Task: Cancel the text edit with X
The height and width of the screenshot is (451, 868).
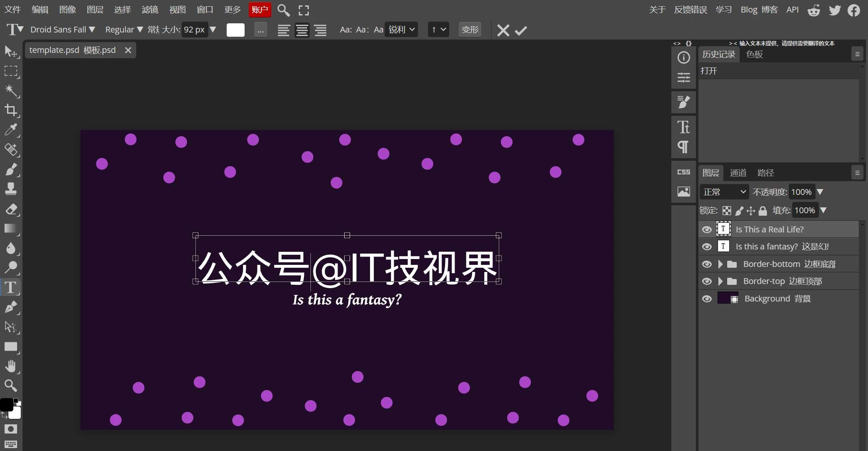Action: coord(503,30)
